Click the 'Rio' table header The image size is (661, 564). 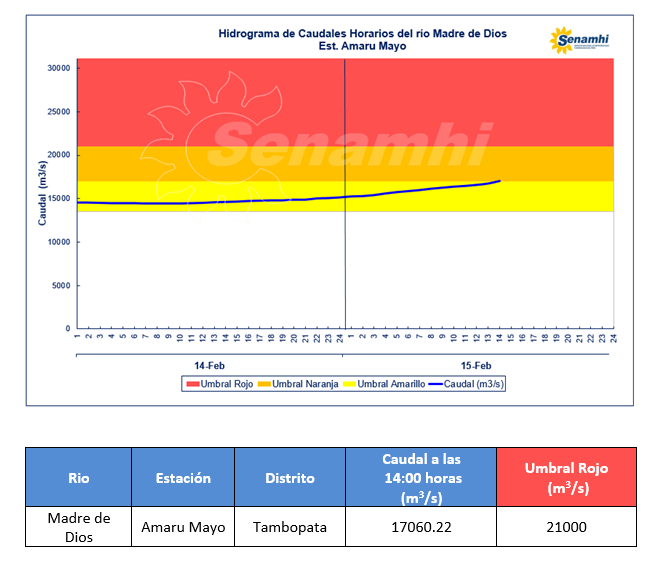click(x=79, y=478)
